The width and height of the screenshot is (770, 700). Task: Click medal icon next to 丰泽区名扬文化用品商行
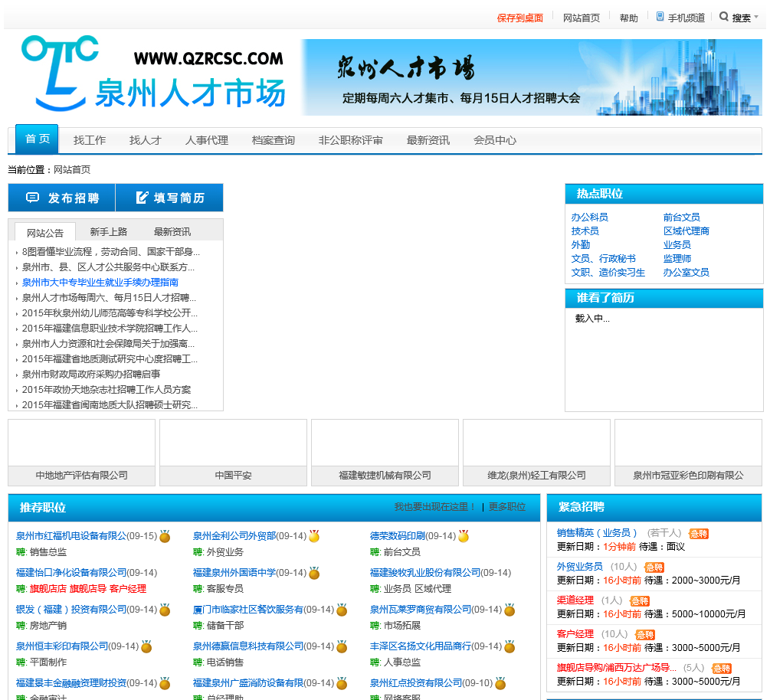tap(510, 646)
